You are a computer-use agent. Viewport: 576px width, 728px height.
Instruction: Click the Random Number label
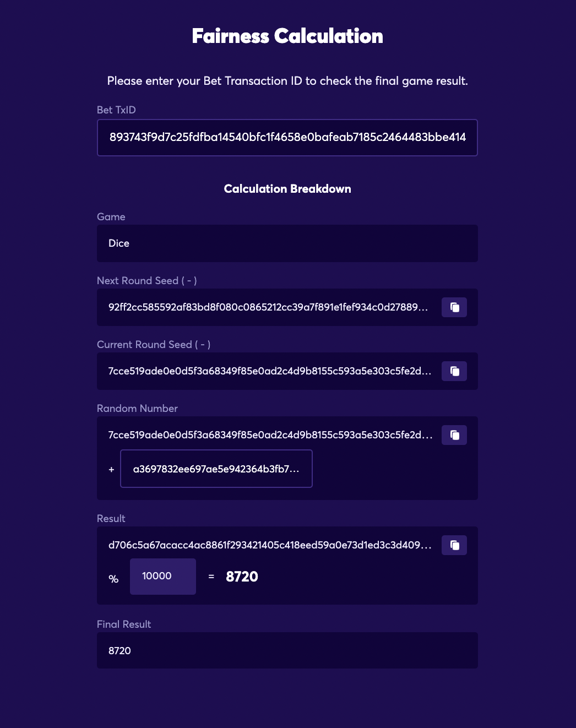[x=137, y=409]
